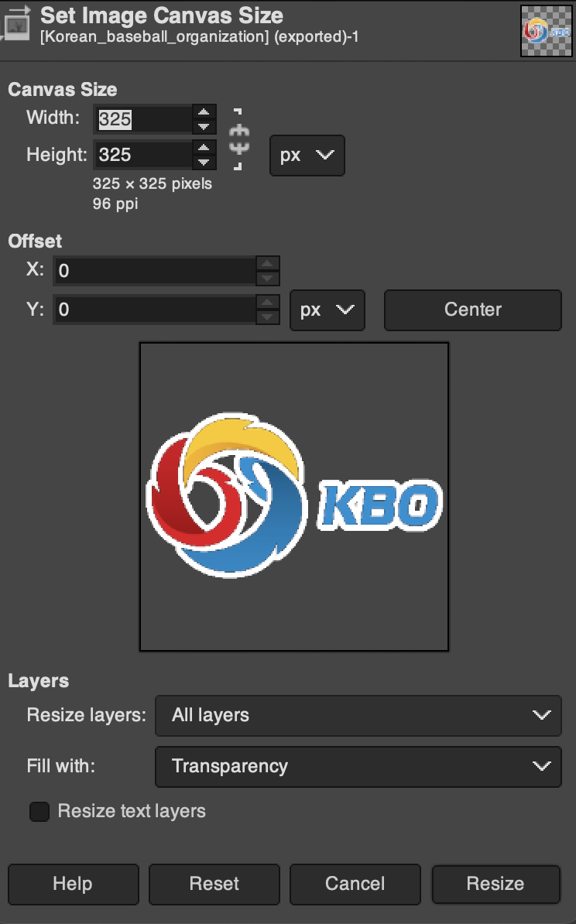Screen dimensions: 576x924
Task: Increase Offset X with the up arrow
Action: click(268, 263)
